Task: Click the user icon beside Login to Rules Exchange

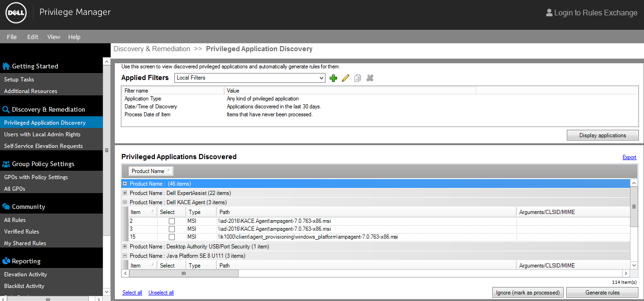Action: pyautogui.click(x=549, y=13)
